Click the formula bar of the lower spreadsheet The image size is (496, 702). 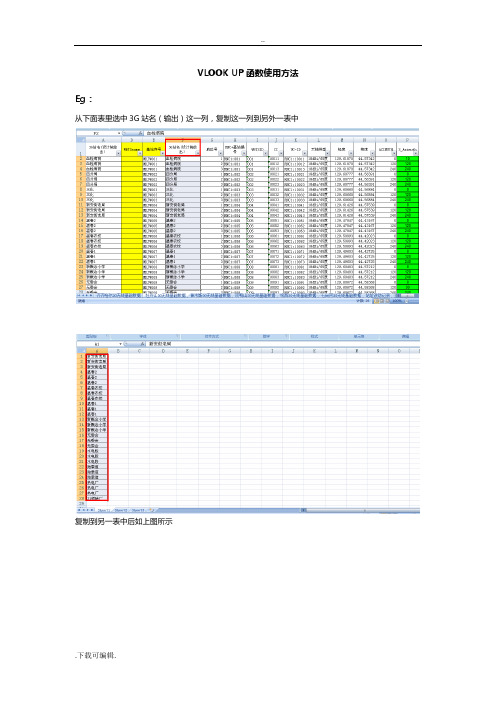click(282, 344)
